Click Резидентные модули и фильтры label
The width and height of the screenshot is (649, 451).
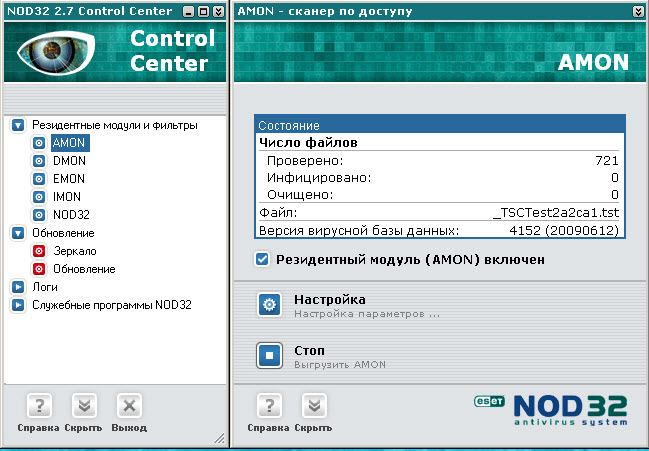pos(115,125)
